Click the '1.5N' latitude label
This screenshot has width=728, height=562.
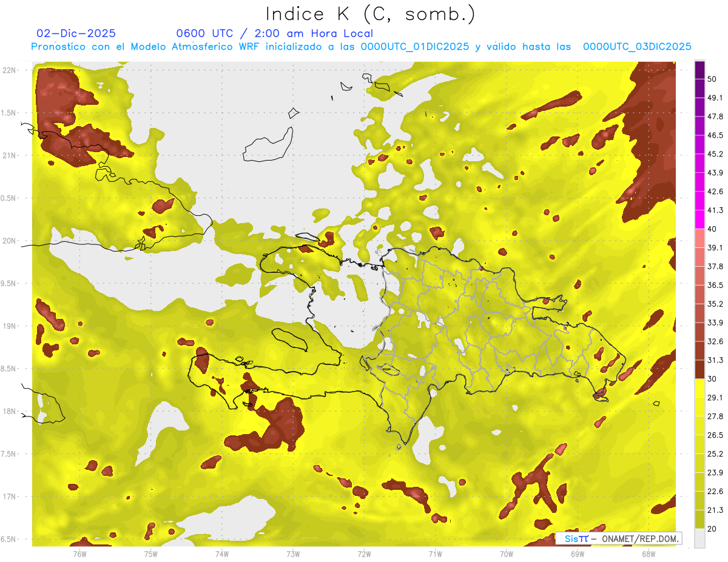tap(8, 113)
